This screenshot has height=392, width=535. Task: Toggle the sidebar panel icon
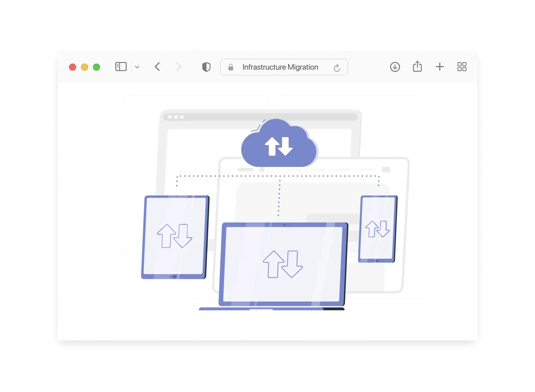(x=121, y=67)
